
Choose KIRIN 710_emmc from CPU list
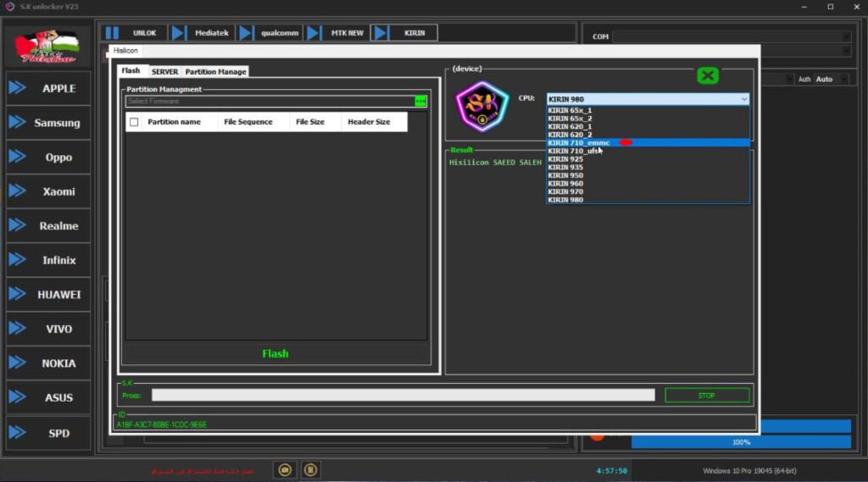[x=648, y=143]
